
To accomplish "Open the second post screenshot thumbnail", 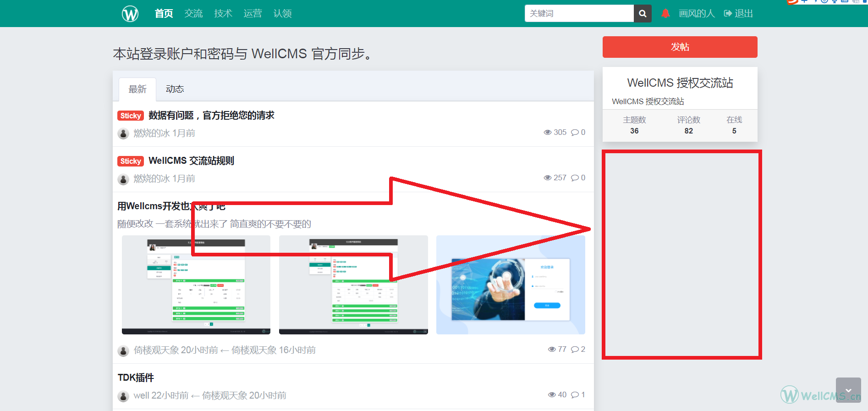I will [x=353, y=285].
